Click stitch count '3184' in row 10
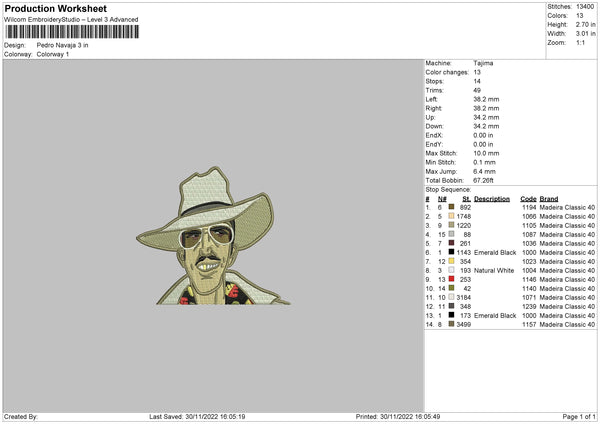 click(464, 297)
